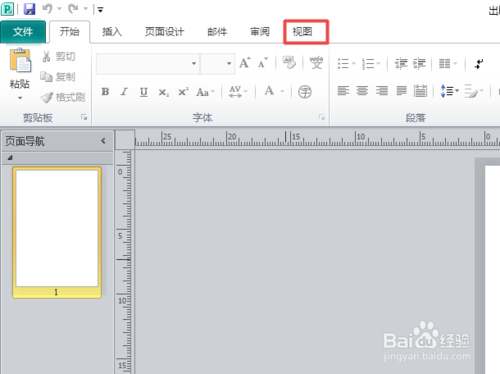
Task: Click the 剪切 button
Action: [59, 56]
